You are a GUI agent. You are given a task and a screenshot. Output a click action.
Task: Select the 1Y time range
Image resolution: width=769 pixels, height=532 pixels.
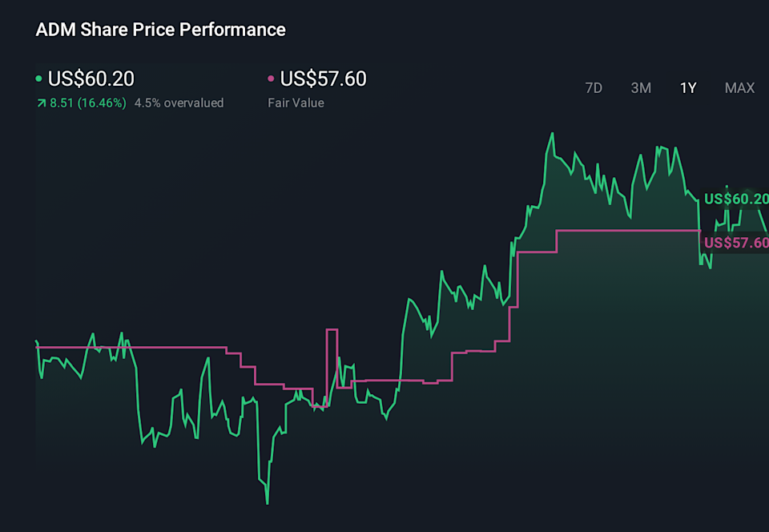coord(687,88)
